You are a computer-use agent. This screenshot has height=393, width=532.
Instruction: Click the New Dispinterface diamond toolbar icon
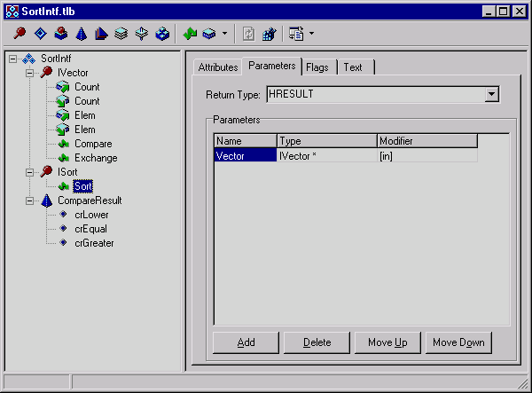(40, 35)
